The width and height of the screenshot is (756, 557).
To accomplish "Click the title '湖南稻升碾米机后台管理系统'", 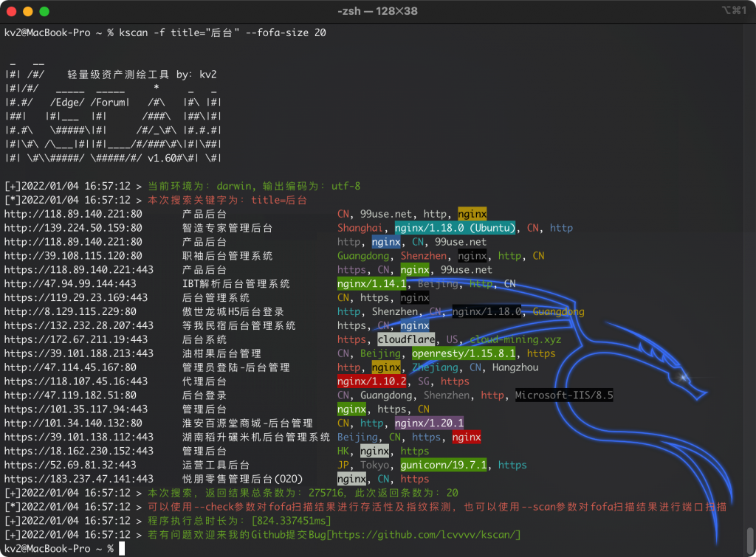I will (256, 437).
